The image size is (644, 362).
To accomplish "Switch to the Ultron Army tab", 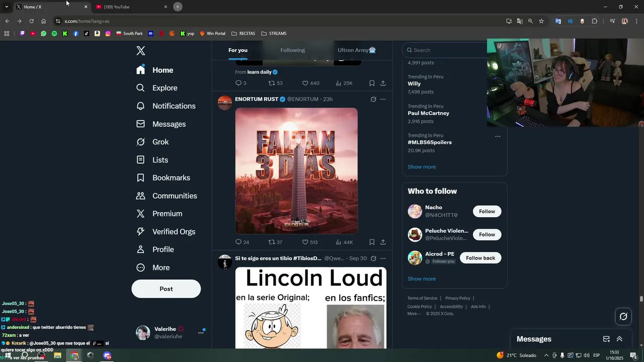I will 357,50.
